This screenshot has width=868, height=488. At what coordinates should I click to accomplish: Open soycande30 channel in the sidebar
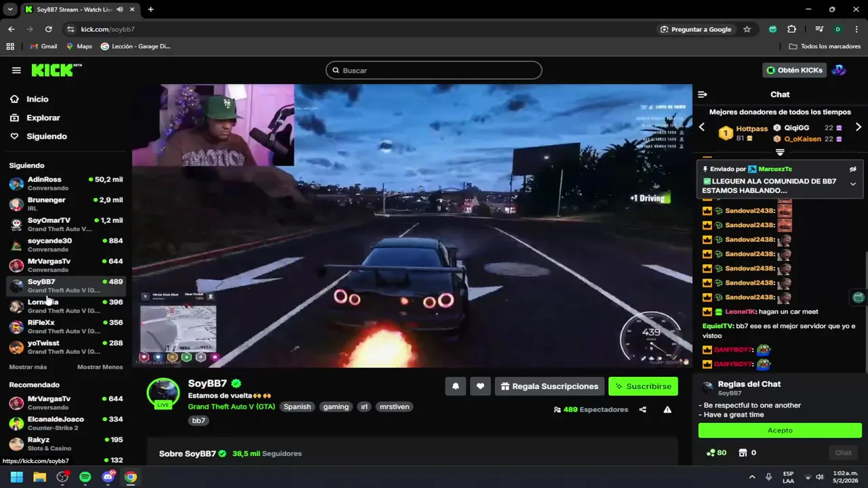[x=66, y=245]
